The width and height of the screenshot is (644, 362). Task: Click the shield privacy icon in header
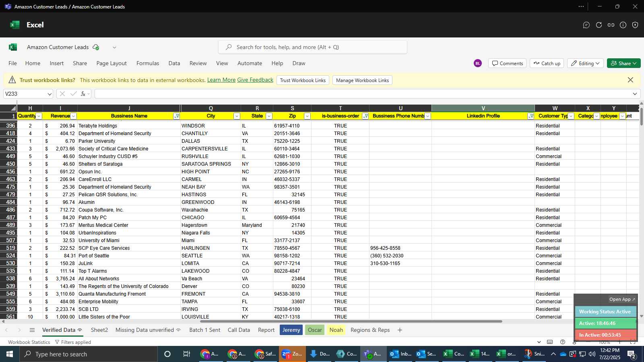pyautogui.click(x=635, y=25)
